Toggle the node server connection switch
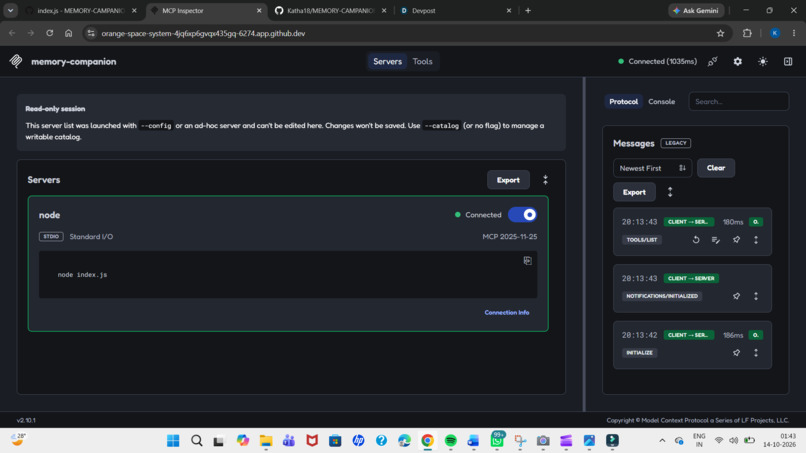 [x=522, y=215]
